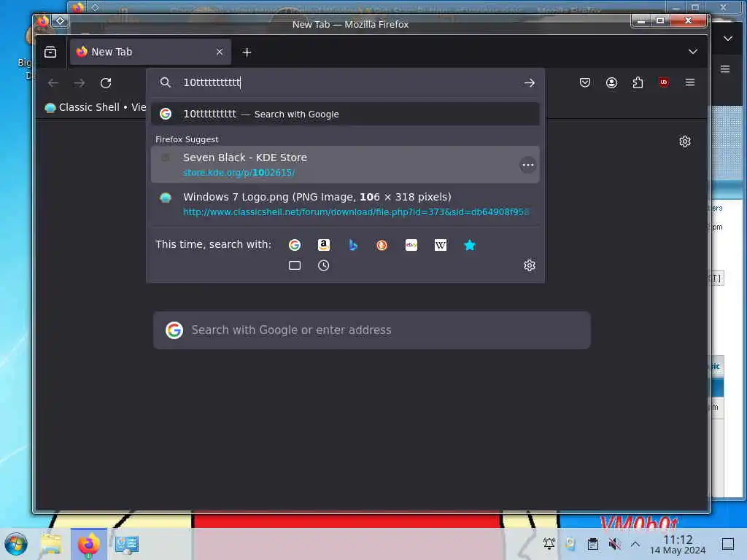Open the uBlock Origin extension
747x560 pixels.
coord(664,82)
